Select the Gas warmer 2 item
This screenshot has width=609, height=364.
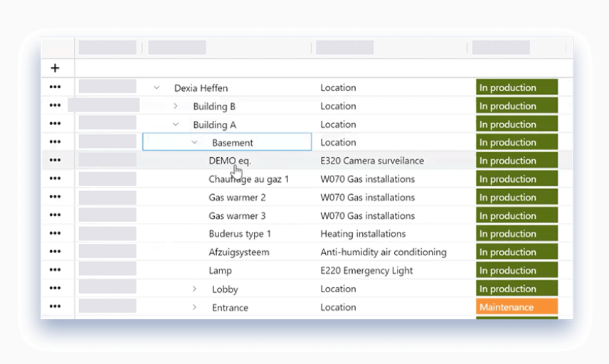tap(237, 198)
